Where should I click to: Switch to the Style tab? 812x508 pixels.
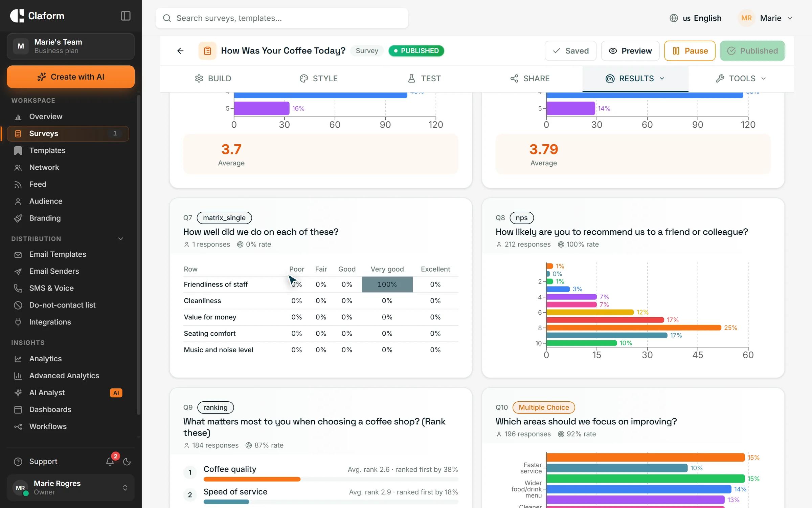pyautogui.click(x=318, y=79)
